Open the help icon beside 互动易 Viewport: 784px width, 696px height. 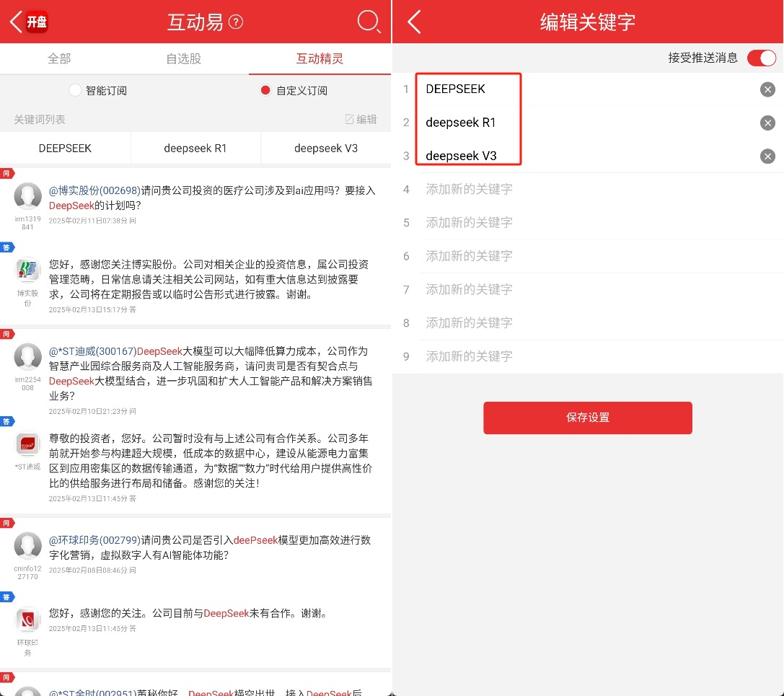236,22
